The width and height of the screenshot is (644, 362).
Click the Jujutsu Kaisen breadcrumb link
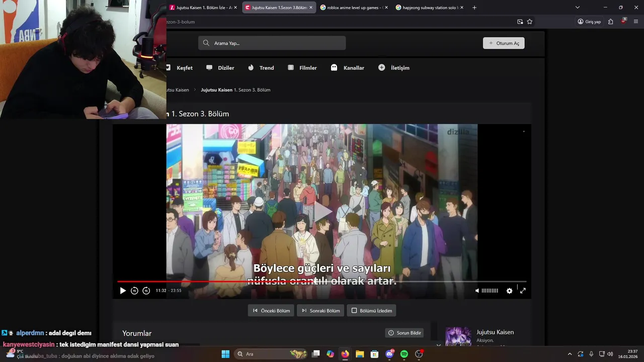(x=178, y=90)
